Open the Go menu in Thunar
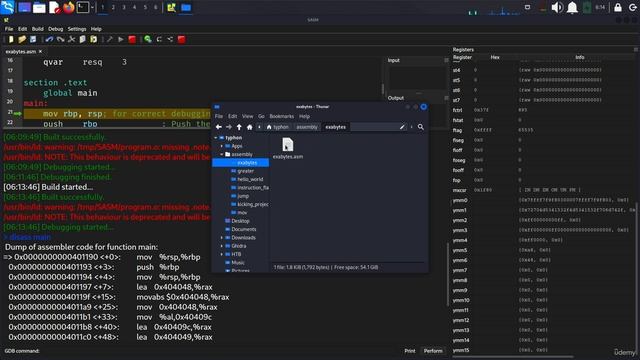The width and height of the screenshot is (640, 360). pos(261,116)
